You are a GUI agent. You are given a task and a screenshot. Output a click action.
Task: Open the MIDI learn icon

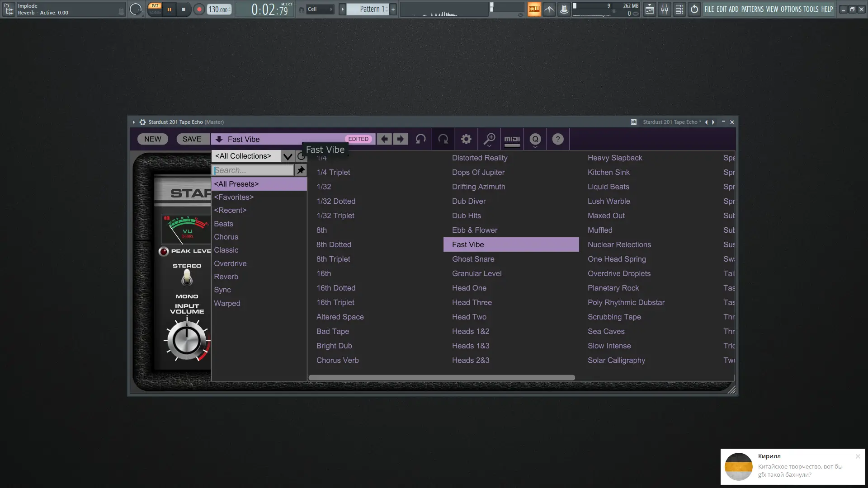pos(512,139)
